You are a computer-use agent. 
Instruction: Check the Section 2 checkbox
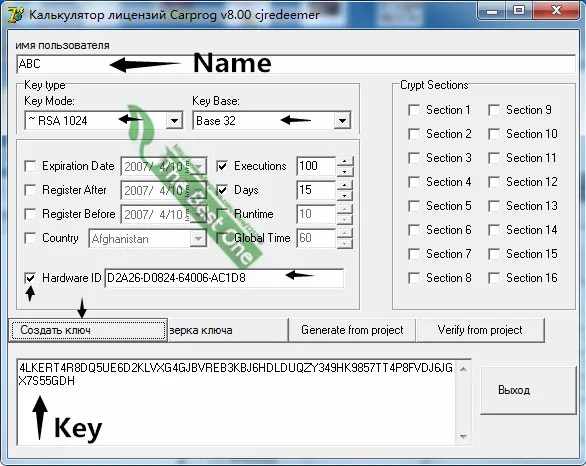click(x=414, y=134)
